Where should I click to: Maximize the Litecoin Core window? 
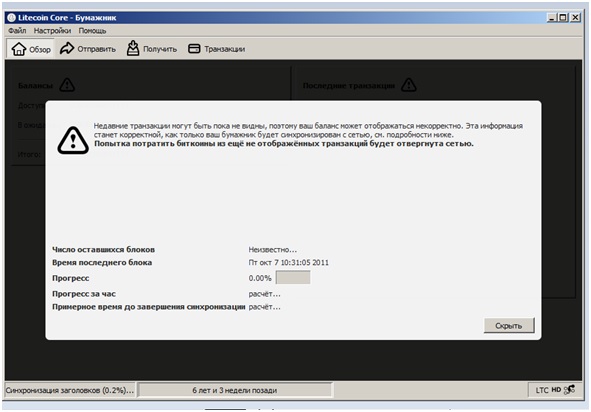pyautogui.click(x=563, y=17)
